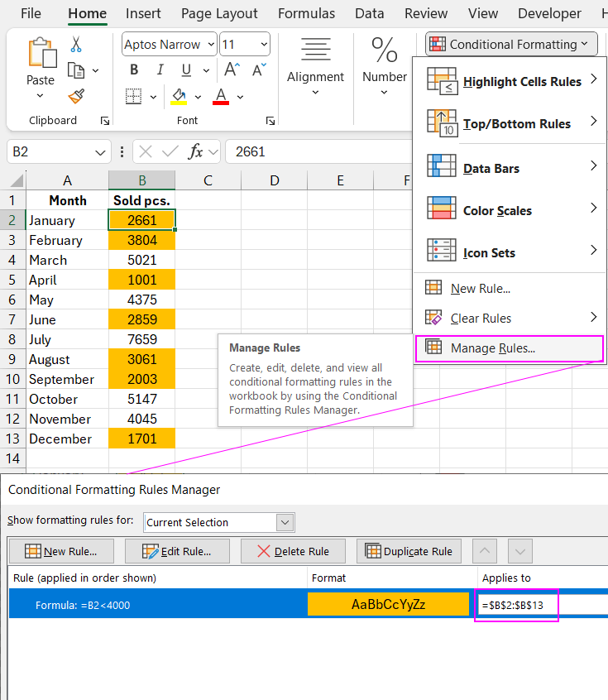Select column B header

pos(142,180)
